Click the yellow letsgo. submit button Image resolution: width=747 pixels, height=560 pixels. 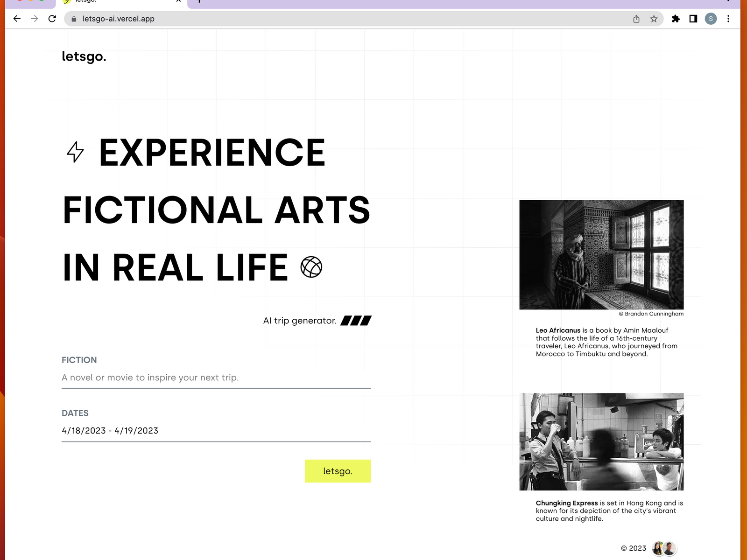[338, 471]
